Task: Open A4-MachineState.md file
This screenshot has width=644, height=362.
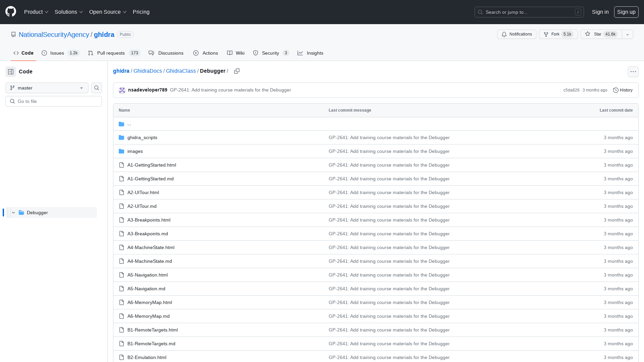Action: [150, 261]
